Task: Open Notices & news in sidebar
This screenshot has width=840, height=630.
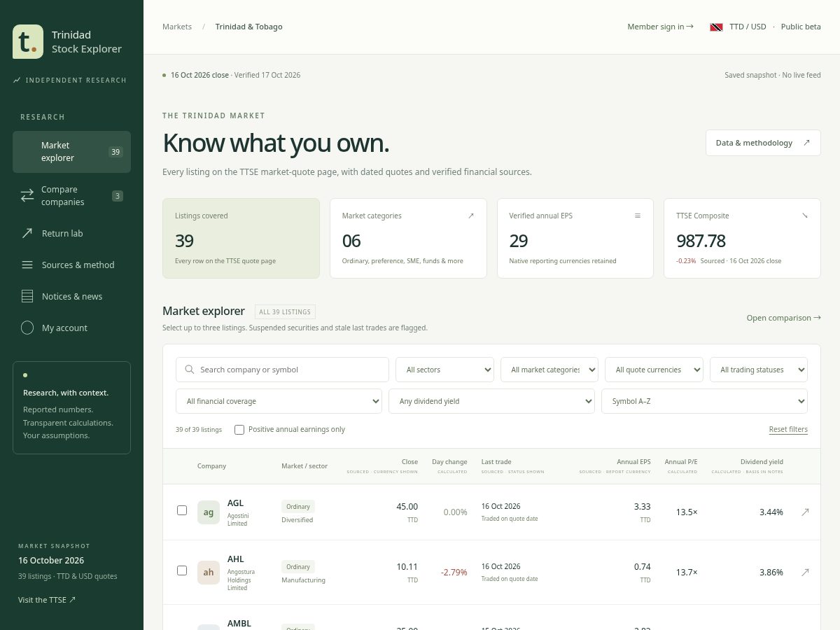Action: click(x=71, y=296)
